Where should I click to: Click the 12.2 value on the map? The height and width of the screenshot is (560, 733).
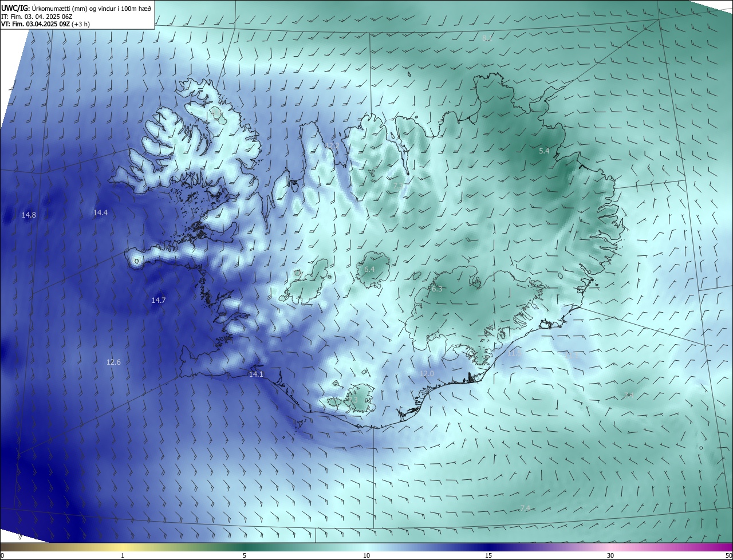pos(333,147)
